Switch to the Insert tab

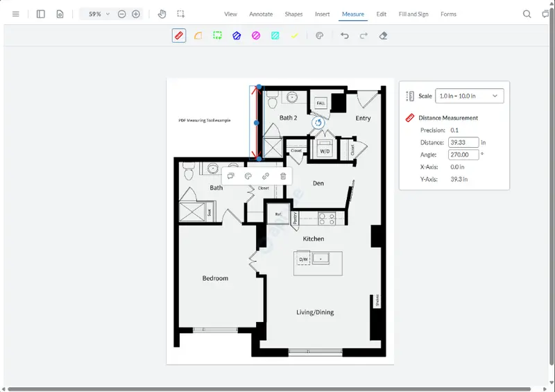(322, 14)
